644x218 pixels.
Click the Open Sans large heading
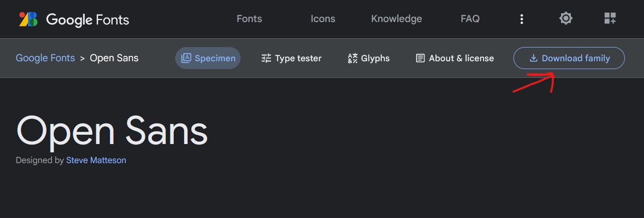pos(112,131)
